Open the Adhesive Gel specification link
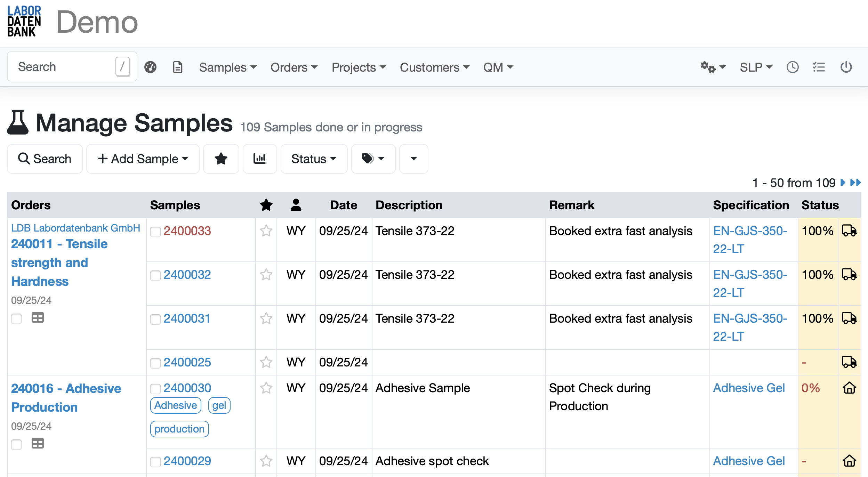Viewport: 868px width, 477px height. coord(749,388)
